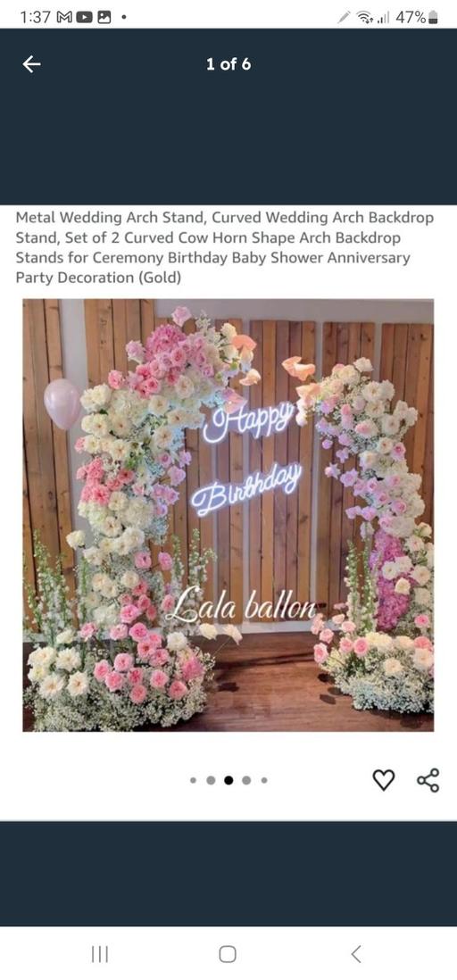Tap the Android back chevron in navigation bar

click(356, 954)
